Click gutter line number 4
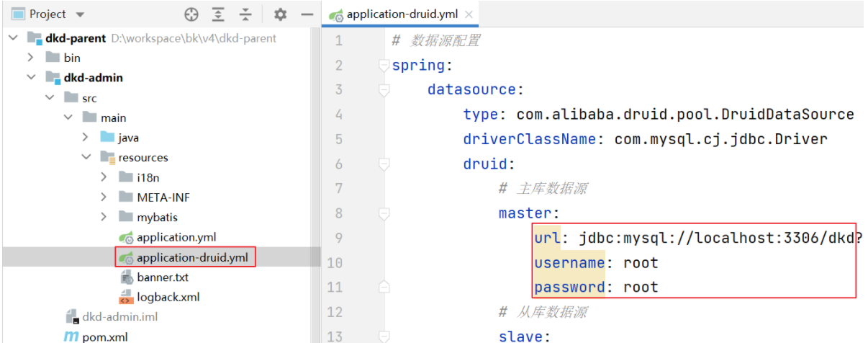The width and height of the screenshot is (868, 343). point(338,115)
